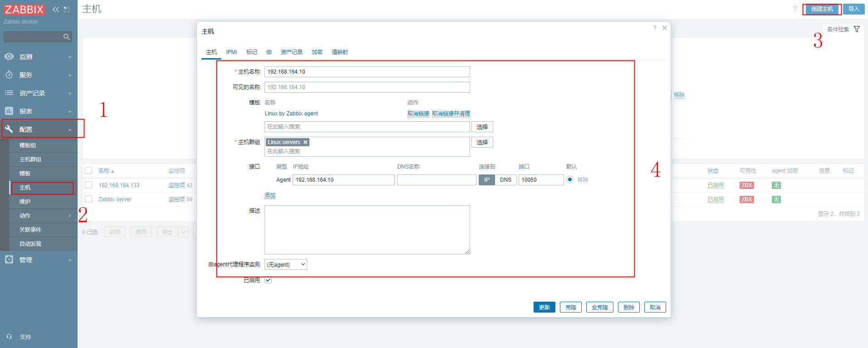Remove the Linux servers group tag
The image size is (868, 348).
pyautogui.click(x=305, y=142)
